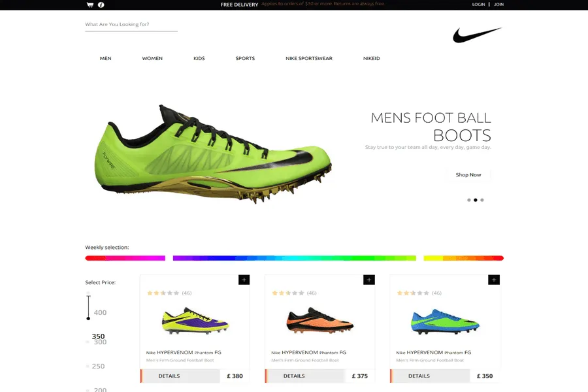Click the rating stars on the blue boot

pos(413,293)
